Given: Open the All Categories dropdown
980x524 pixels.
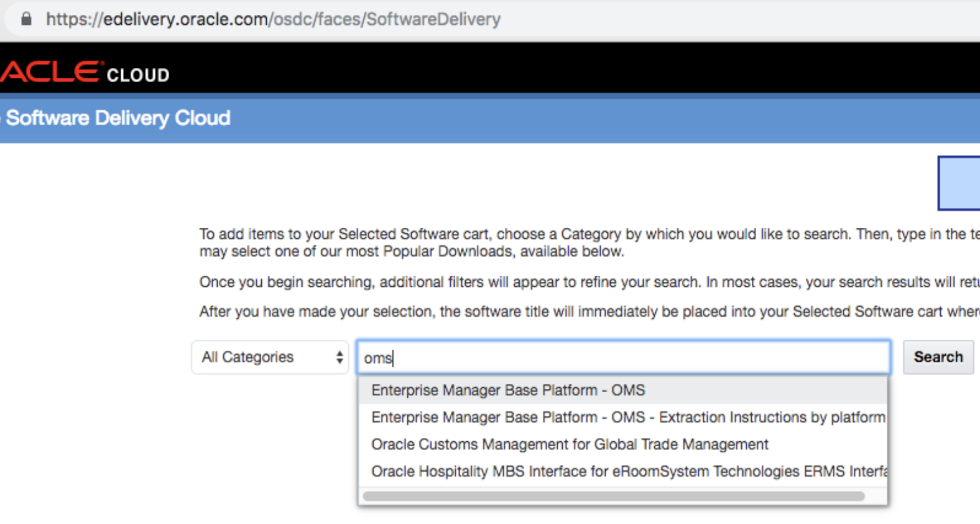Looking at the screenshot, I should click(x=270, y=357).
